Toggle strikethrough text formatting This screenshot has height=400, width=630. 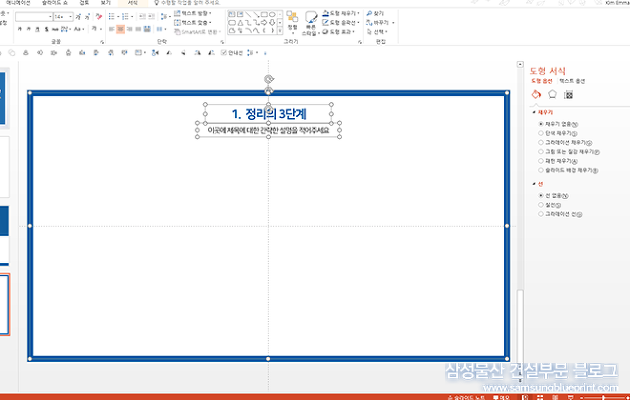(55, 29)
